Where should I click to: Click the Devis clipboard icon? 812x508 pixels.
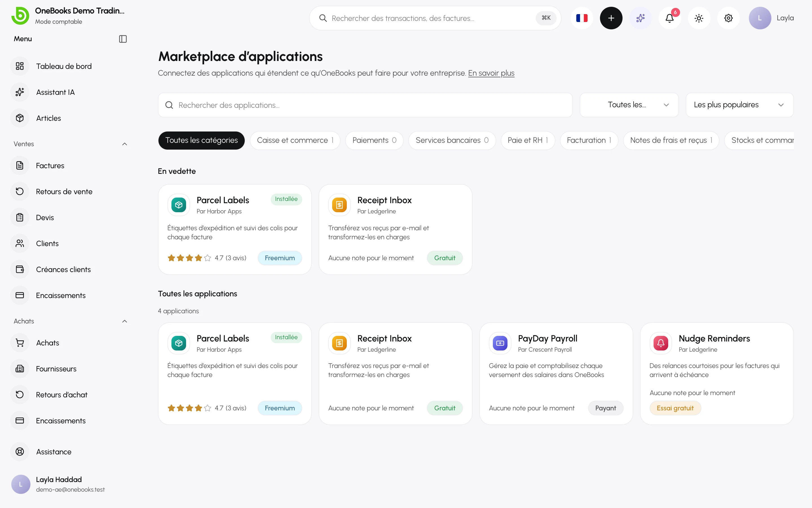pyautogui.click(x=20, y=217)
